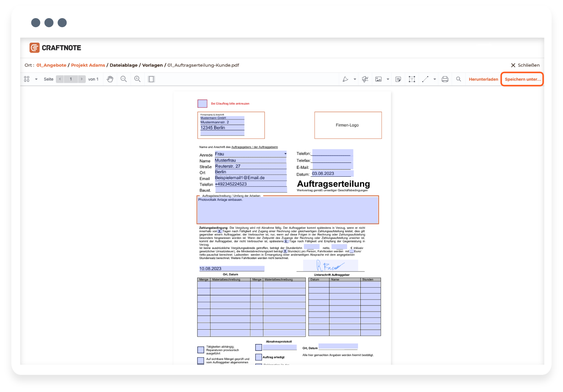Expand the line tool dropdown arrow
Viewport: 563px width, 392px height.
[434, 79]
